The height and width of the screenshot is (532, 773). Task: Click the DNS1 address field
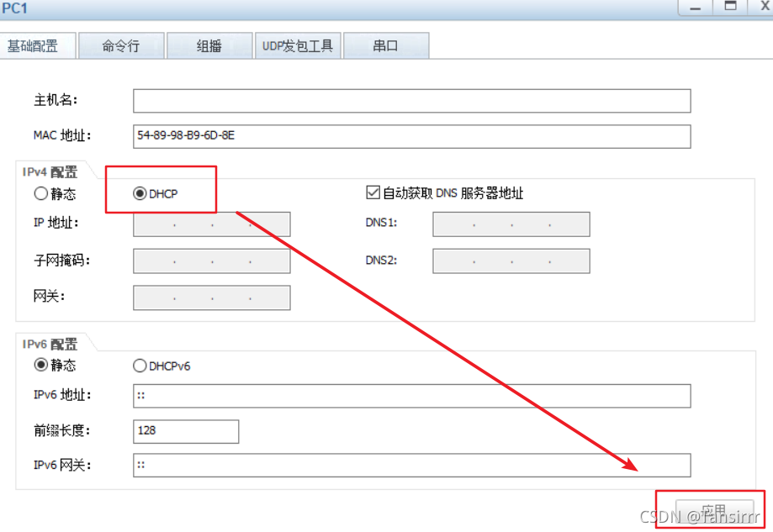tap(511, 224)
